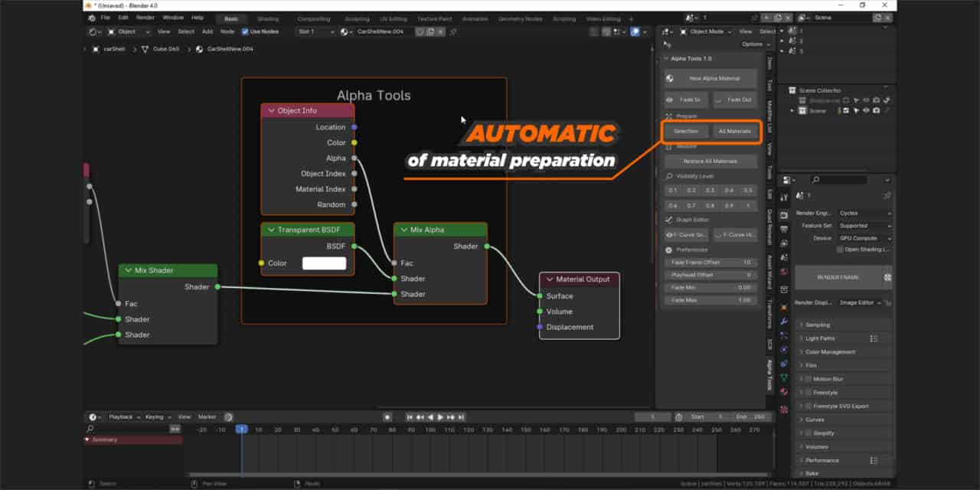Toggle fake user shield icon for material

[420, 32]
